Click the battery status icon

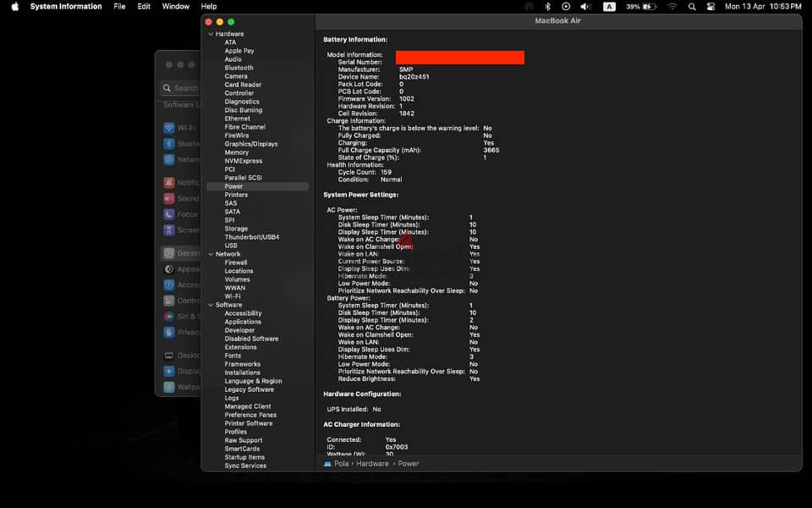click(x=650, y=6)
